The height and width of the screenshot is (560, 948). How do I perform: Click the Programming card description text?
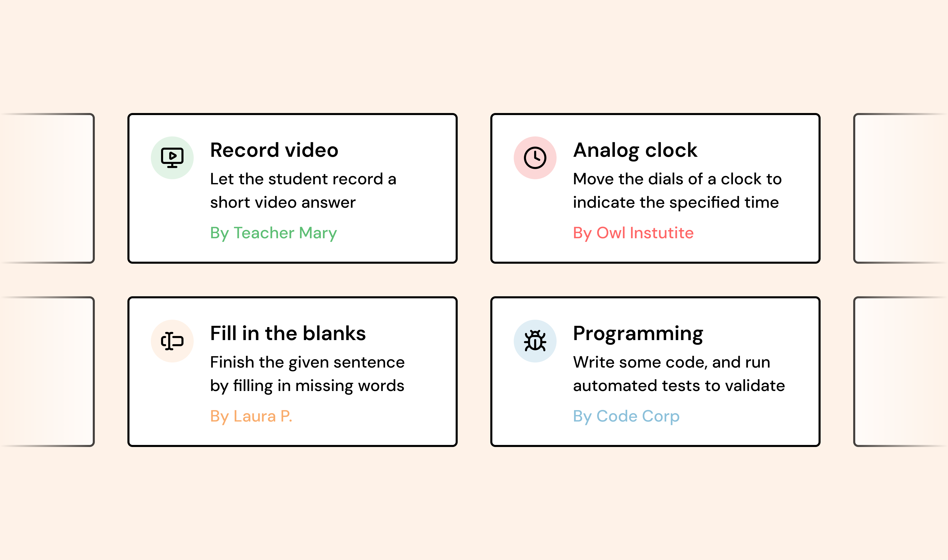point(679,374)
